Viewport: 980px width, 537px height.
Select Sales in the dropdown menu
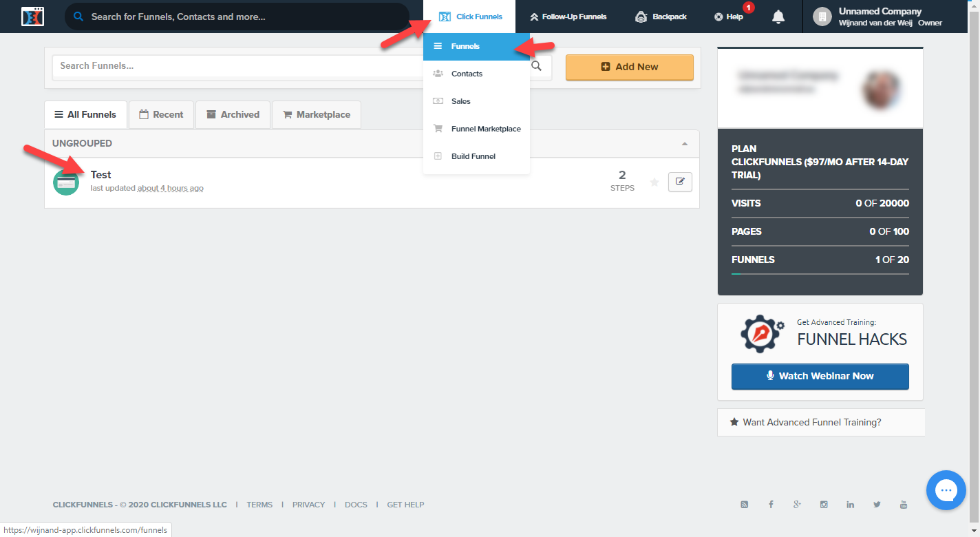pyautogui.click(x=476, y=101)
